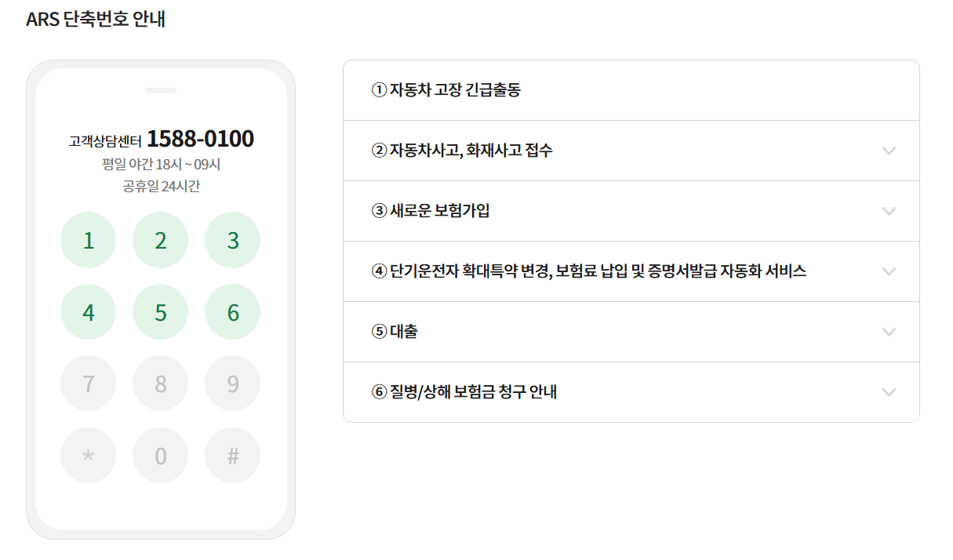
Task: Click the grey 8 keypad key
Action: pyautogui.click(x=160, y=384)
